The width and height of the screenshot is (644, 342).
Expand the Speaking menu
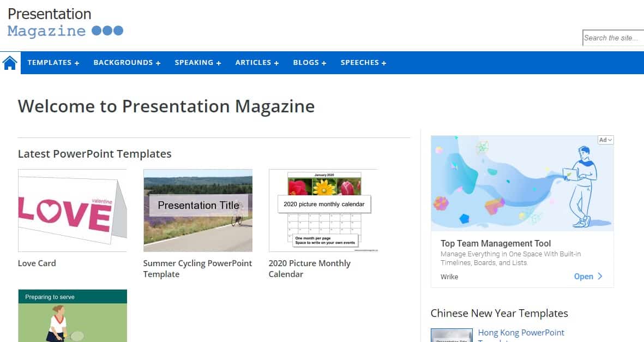198,63
